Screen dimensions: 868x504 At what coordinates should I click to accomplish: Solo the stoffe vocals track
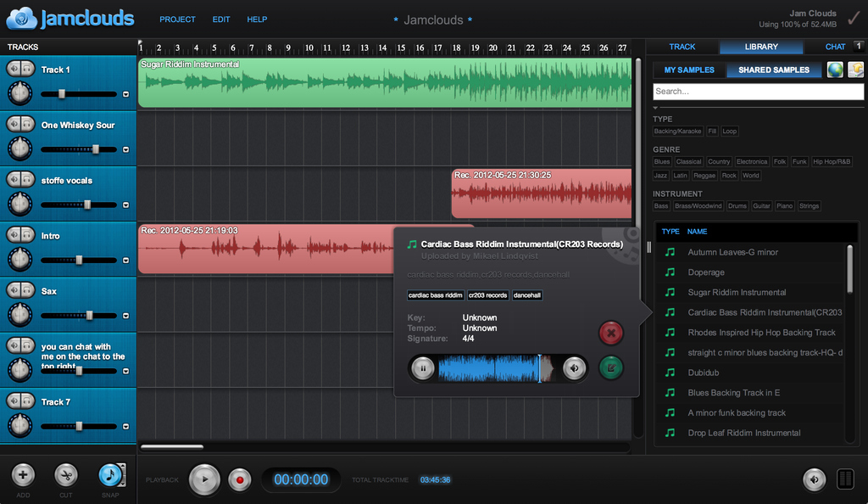click(27, 179)
